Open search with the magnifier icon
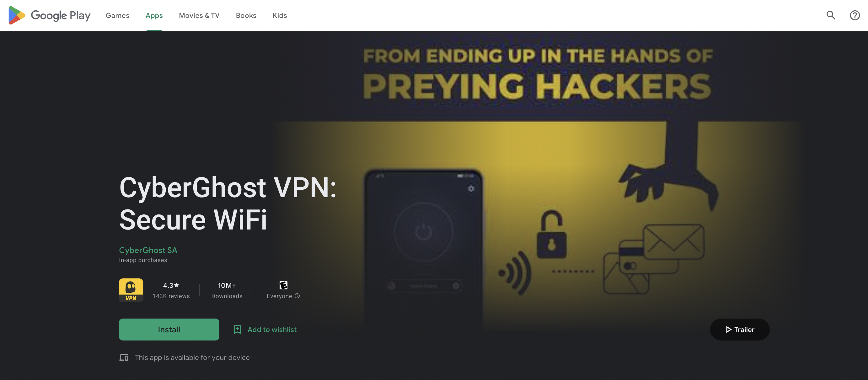Screen dimensions: 868x380 click(x=831, y=15)
